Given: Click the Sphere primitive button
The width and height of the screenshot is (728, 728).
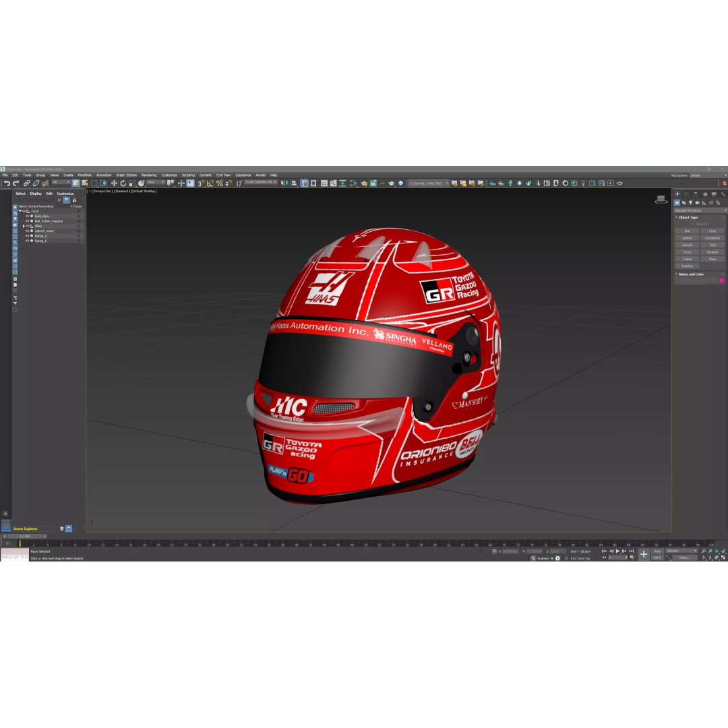Looking at the screenshot, I should [x=687, y=238].
